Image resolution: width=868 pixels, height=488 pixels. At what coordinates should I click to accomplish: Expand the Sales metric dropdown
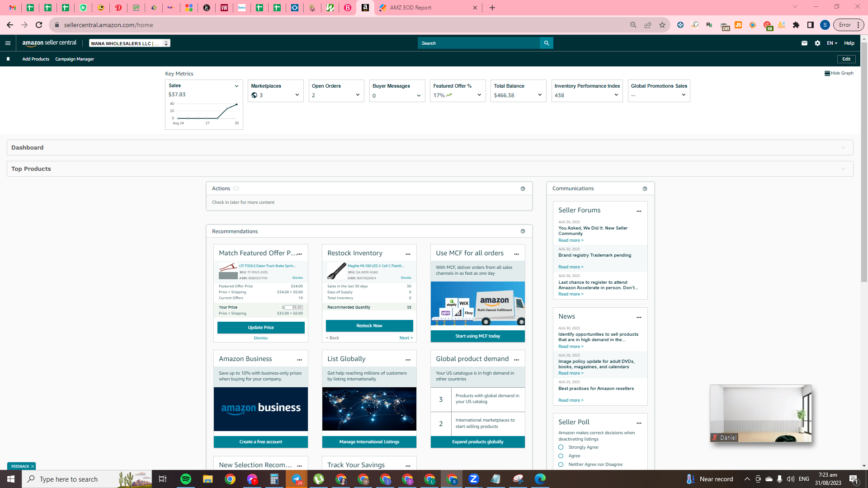click(x=236, y=86)
